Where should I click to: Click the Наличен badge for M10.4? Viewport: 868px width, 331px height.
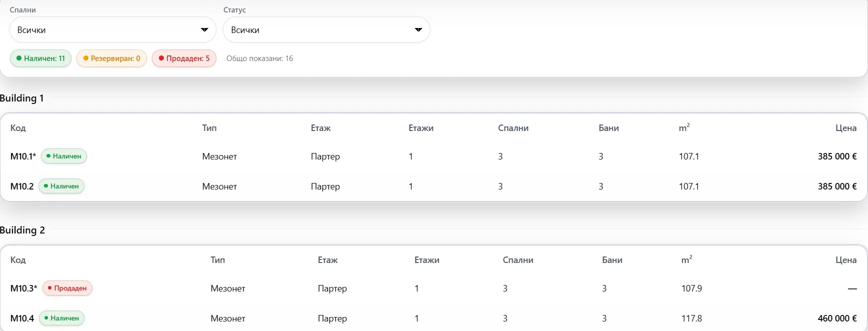tap(61, 318)
